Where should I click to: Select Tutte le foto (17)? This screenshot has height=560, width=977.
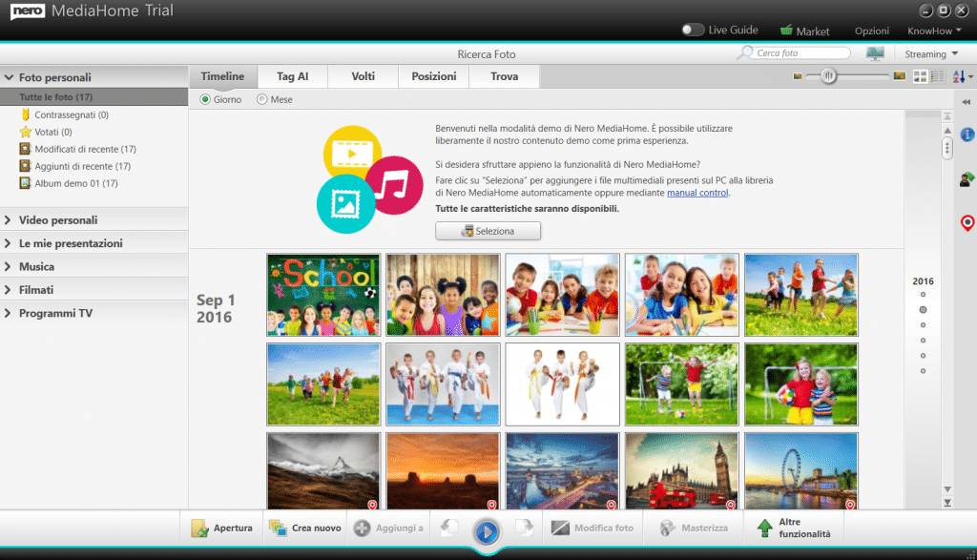pos(94,97)
